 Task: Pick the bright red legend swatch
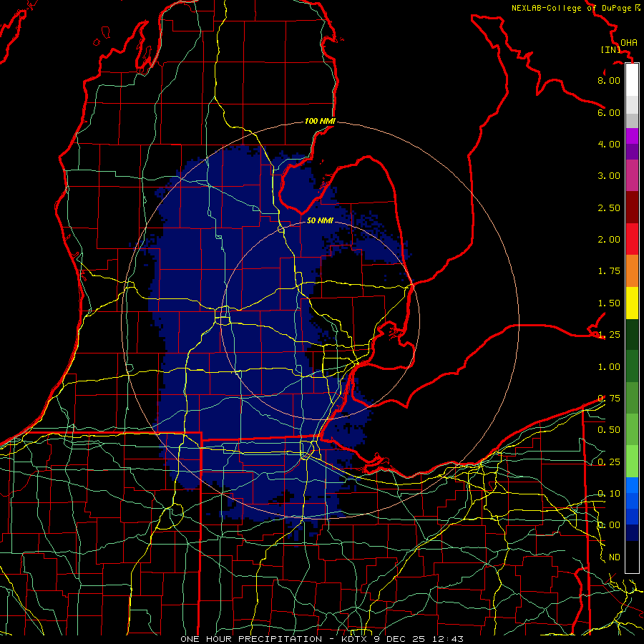pyautogui.click(x=632, y=239)
